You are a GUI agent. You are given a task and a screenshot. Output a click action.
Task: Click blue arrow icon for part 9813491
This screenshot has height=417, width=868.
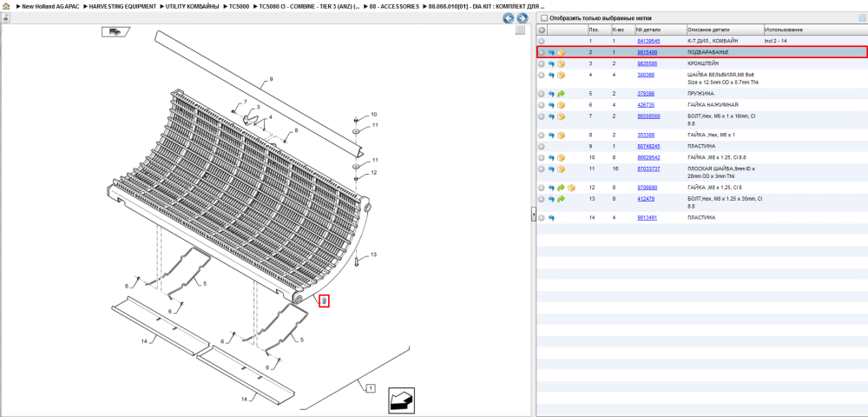click(x=551, y=218)
